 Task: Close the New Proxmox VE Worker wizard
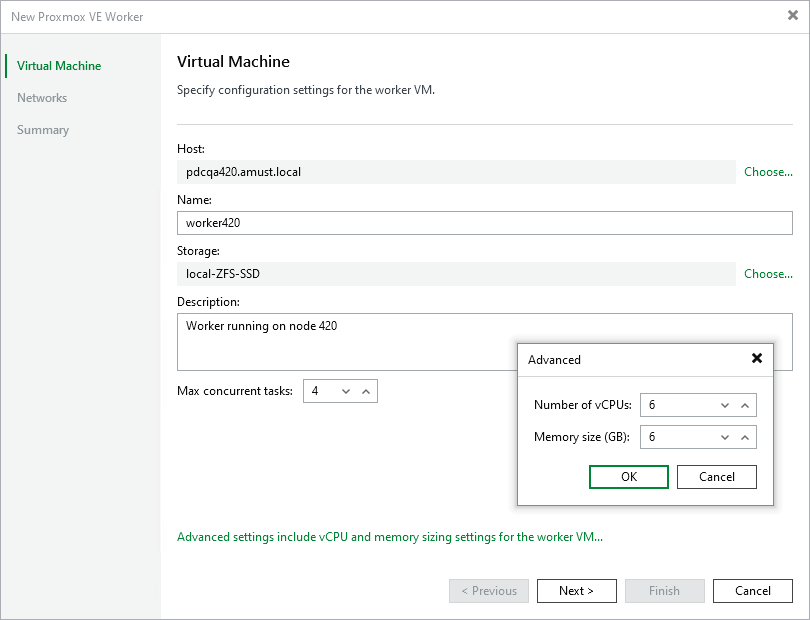pos(793,15)
